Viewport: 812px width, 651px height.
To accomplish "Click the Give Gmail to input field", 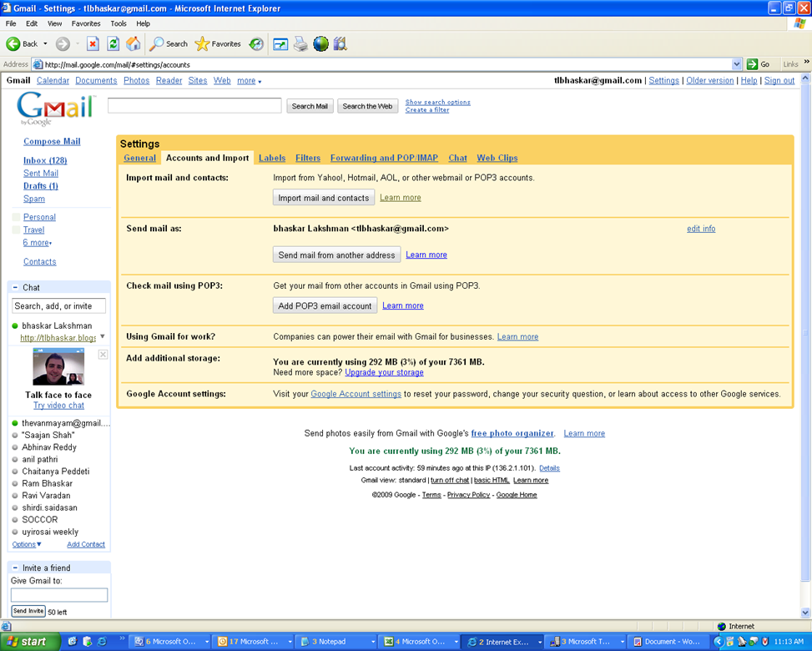I will (59, 595).
